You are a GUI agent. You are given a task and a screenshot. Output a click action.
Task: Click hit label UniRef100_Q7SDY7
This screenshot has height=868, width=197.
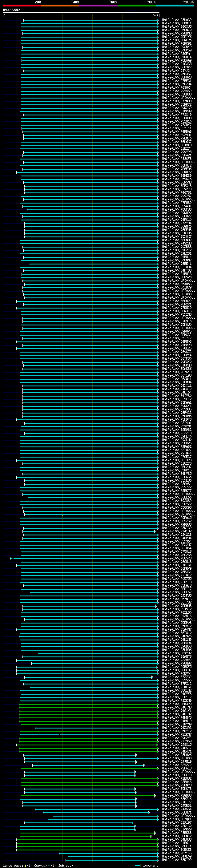coord(176,125)
